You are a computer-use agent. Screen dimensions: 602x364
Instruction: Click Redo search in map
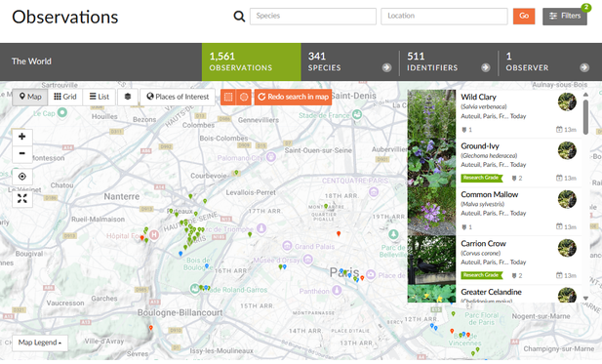click(x=293, y=97)
